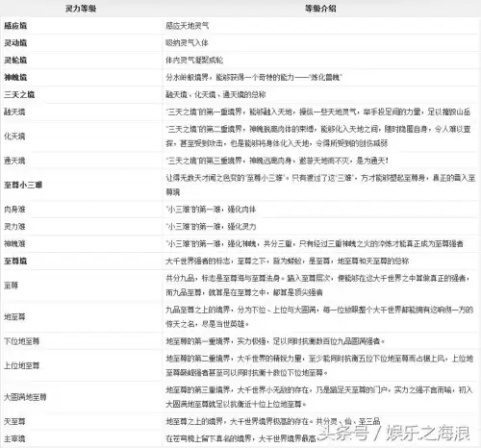Click the description starting 九品至尊之上的境界
The width and height of the screenshot is (481, 448).
319,317
